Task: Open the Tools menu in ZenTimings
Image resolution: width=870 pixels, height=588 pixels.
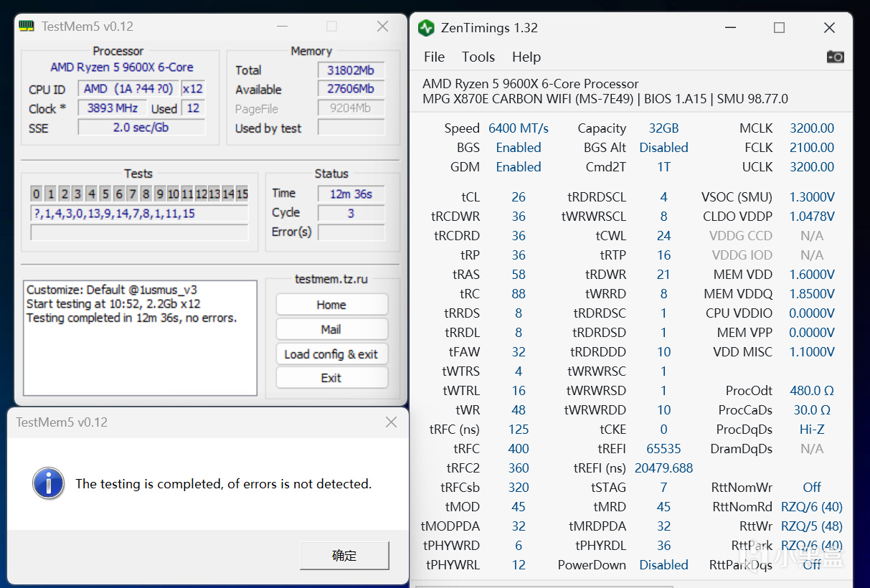Action: tap(478, 57)
